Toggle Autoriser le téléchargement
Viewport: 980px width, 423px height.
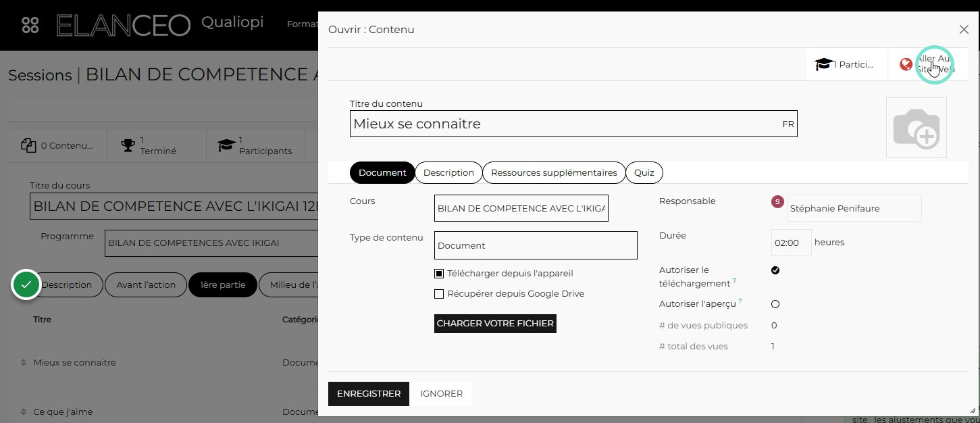pyautogui.click(x=775, y=270)
